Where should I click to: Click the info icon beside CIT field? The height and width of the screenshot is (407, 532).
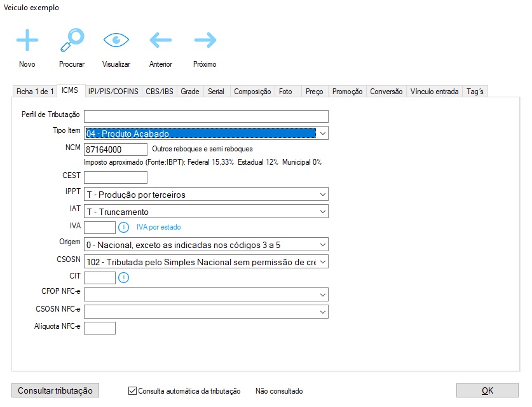(x=124, y=277)
